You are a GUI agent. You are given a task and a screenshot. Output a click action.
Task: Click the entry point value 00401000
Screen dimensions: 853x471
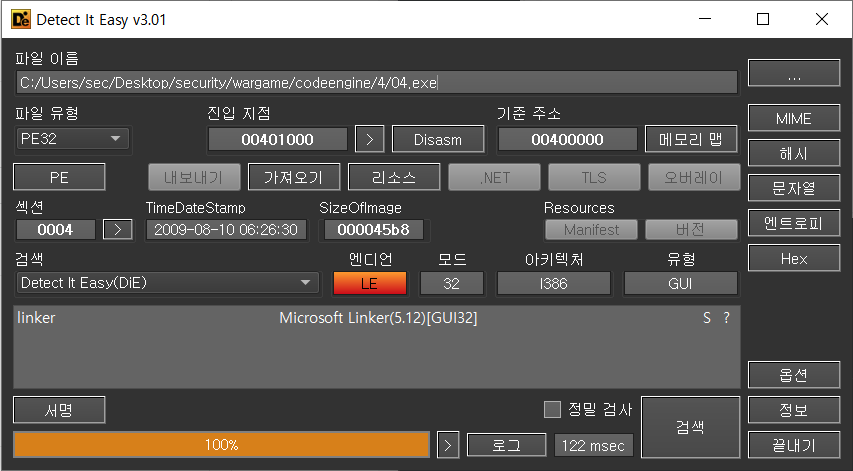pos(277,140)
